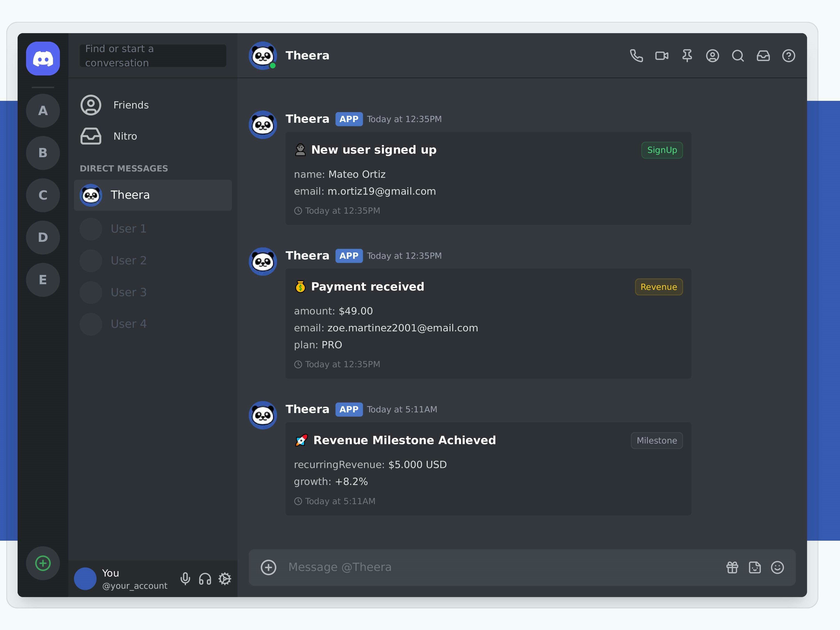Click the Milestone tag badge

coord(657,441)
